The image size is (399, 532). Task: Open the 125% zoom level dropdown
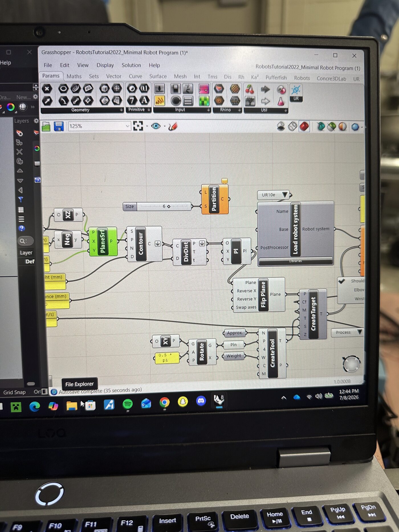tap(127, 126)
